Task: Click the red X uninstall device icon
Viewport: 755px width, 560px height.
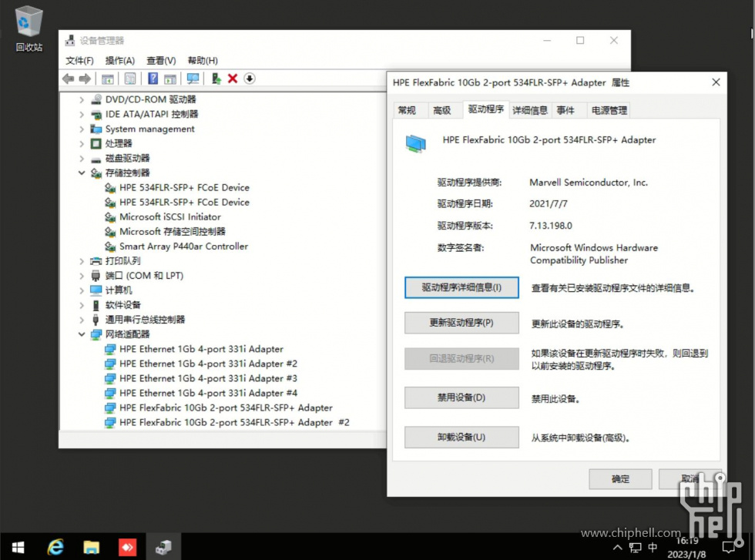Action: pyautogui.click(x=233, y=79)
